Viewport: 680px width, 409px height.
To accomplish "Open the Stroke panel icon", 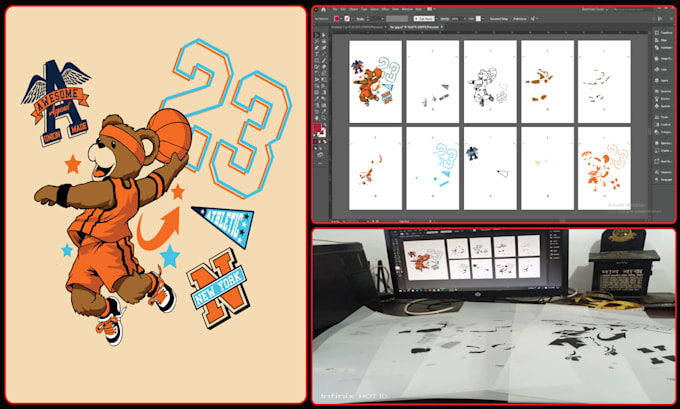I will 657,117.
